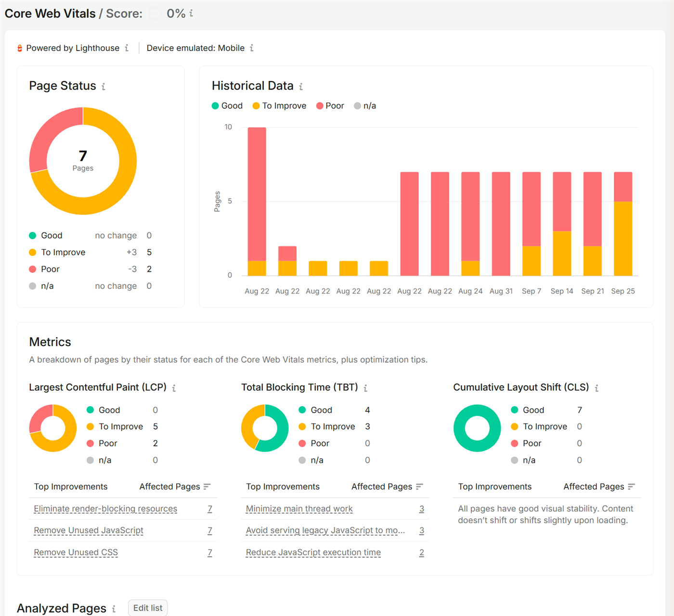Click Good count under TBT

point(367,410)
